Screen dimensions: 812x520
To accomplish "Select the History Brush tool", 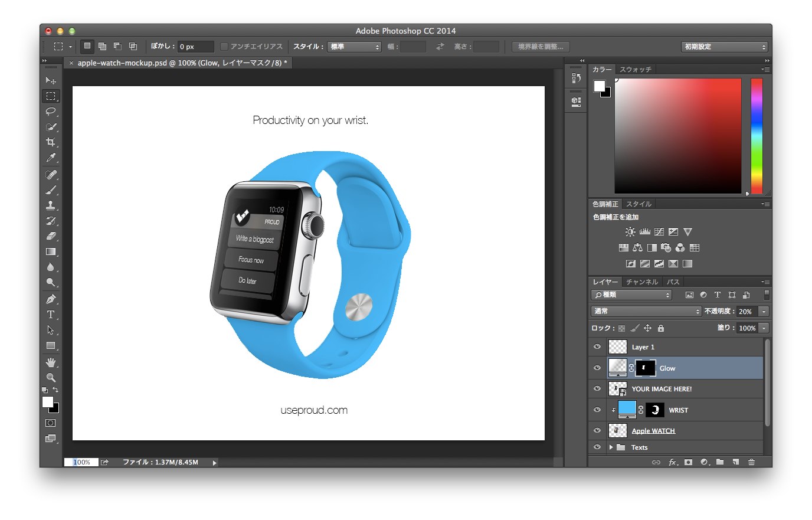I will pos(51,221).
